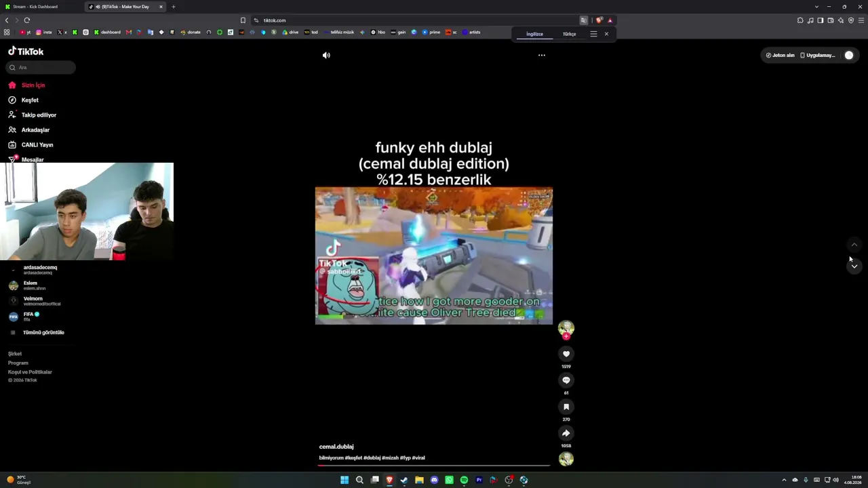Open the 'insta' Instagram bookmark
This screenshot has width=868, height=488.
pos(44,33)
